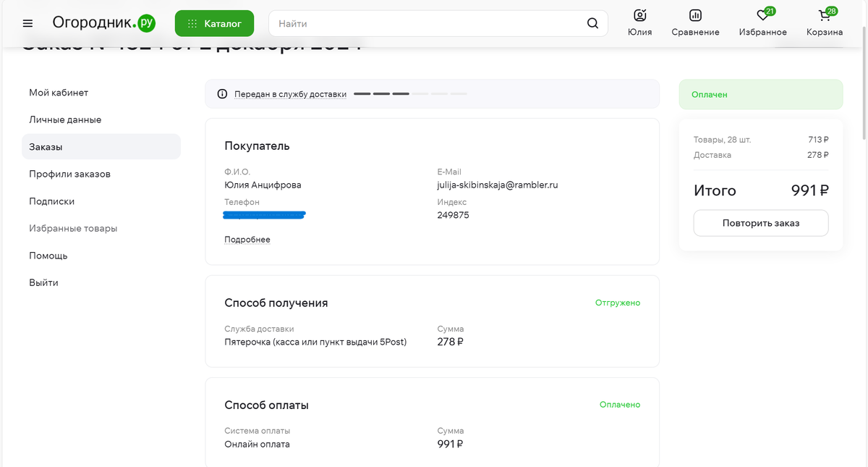Click the Повторить заказ button
This screenshot has height=467, width=868.
click(x=760, y=223)
